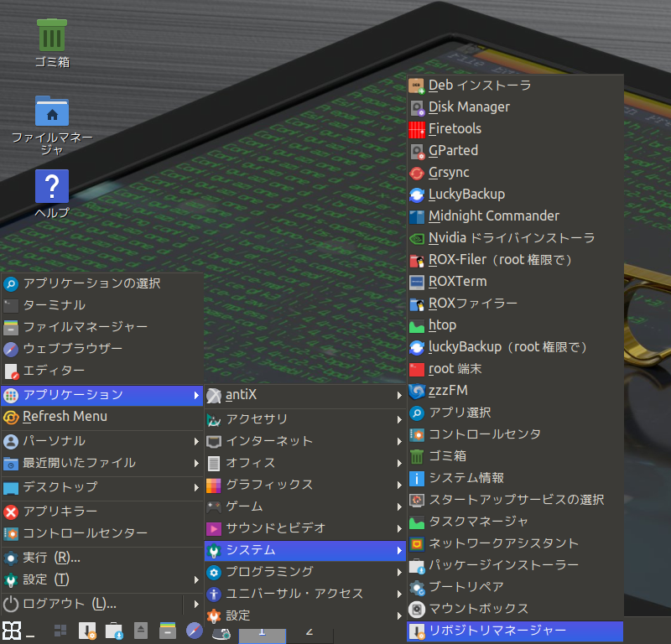The width and height of the screenshot is (671, 644).
Task: Switch to workspace 1 on taskbar
Action: [x=263, y=635]
